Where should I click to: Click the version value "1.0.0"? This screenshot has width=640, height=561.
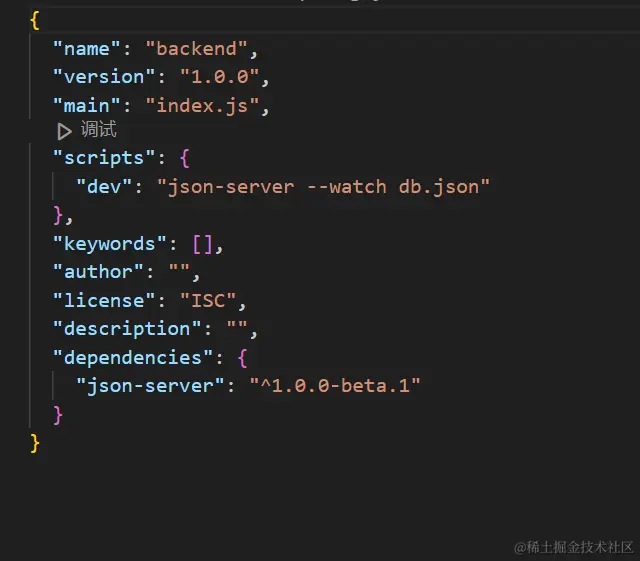click(x=220, y=77)
